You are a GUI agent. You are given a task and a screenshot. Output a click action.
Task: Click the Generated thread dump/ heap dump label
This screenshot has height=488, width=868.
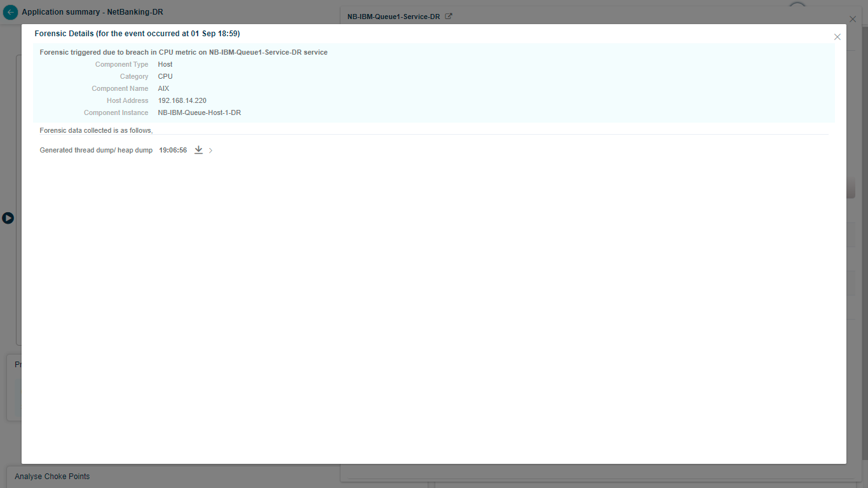(96, 151)
